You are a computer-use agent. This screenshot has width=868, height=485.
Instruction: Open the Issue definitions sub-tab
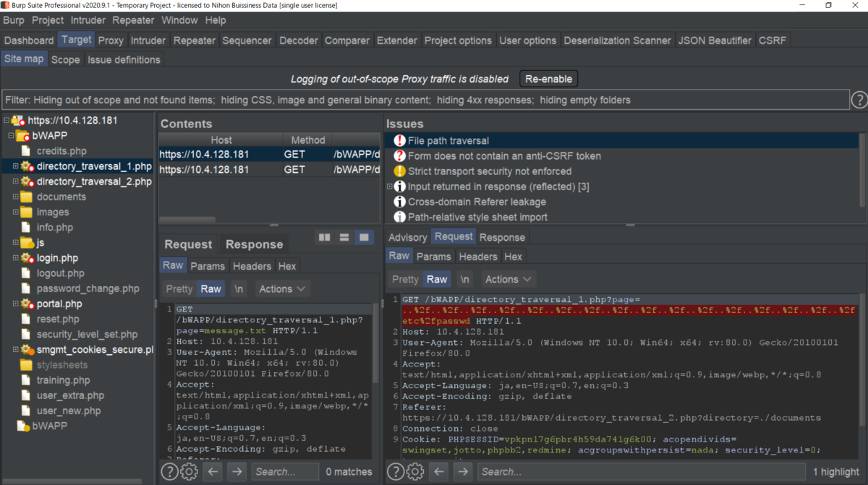pyautogui.click(x=124, y=59)
